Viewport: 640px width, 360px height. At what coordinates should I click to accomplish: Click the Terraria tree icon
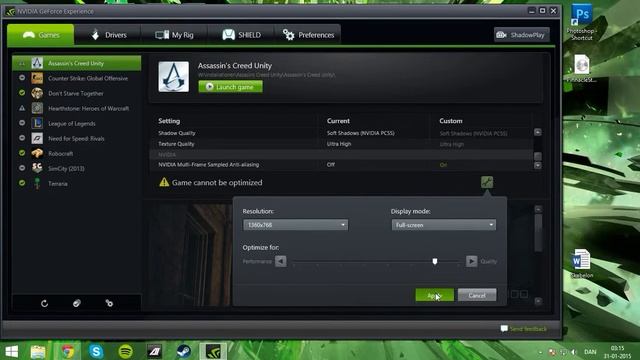pos(37,184)
